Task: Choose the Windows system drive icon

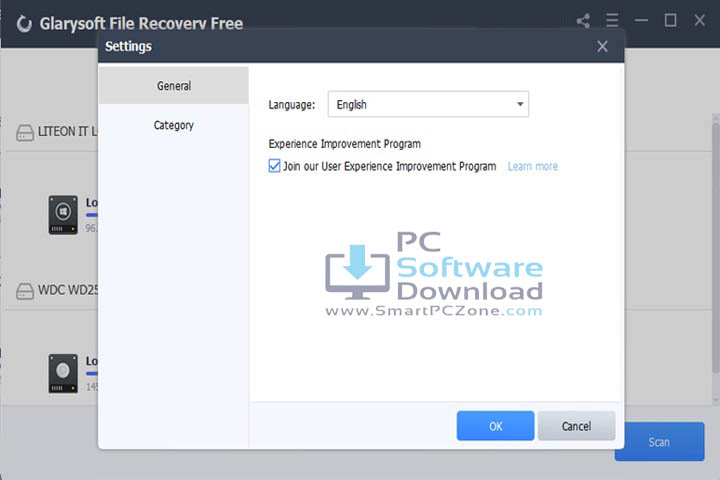Action: (x=63, y=215)
